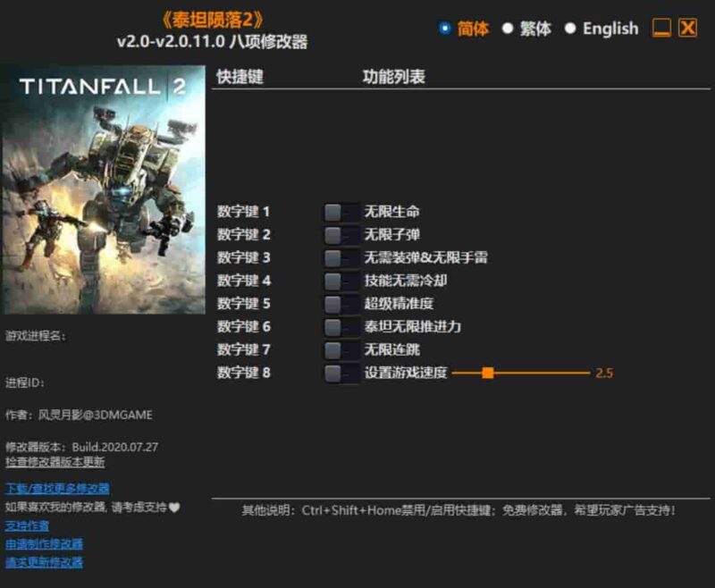Enable the 无限子弹 cheat toggle
This screenshot has height=588, width=715.
[x=335, y=235]
